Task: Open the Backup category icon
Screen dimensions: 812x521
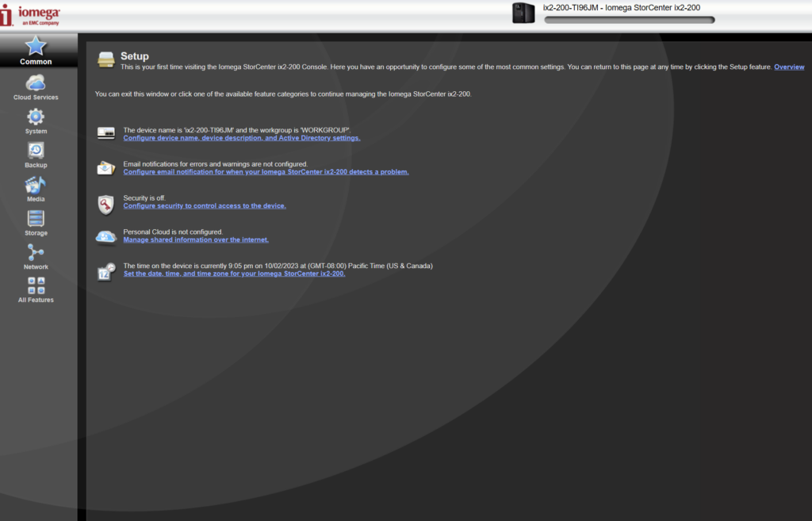Action: coord(35,151)
